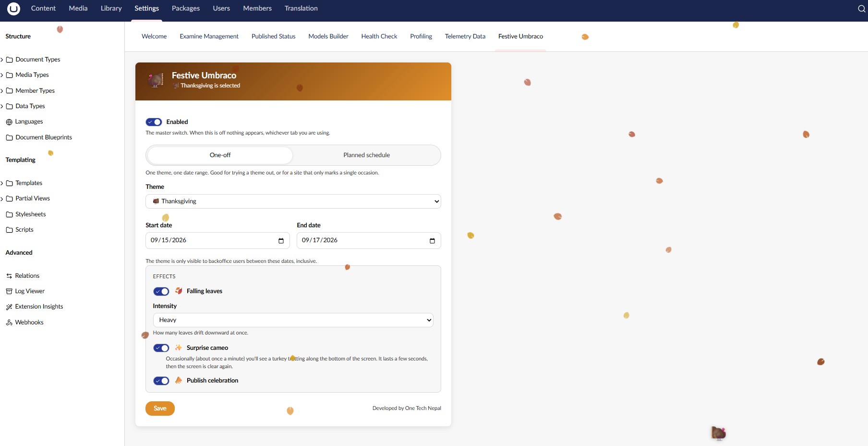Toggle the Enabled master switch
The height and width of the screenshot is (446, 868).
154,122
